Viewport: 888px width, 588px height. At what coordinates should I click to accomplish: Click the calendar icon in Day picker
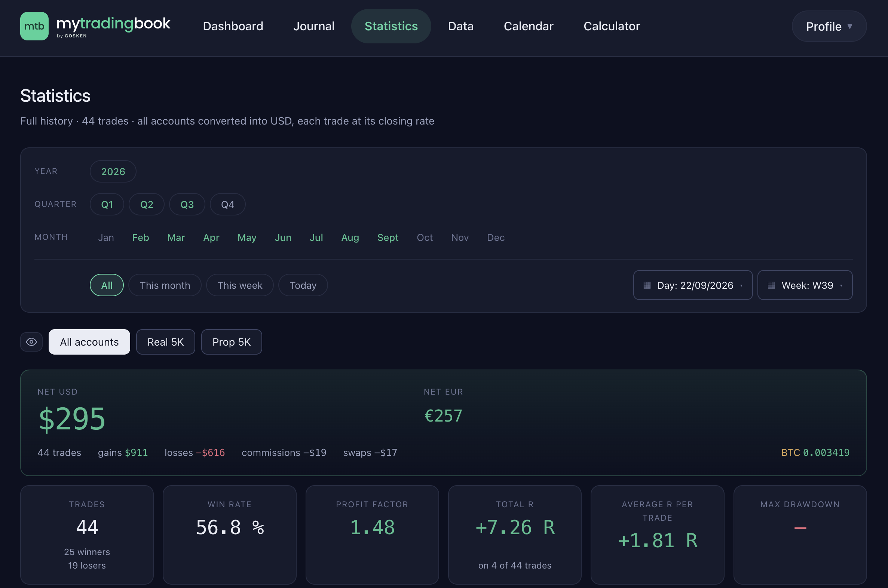(647, 285)
